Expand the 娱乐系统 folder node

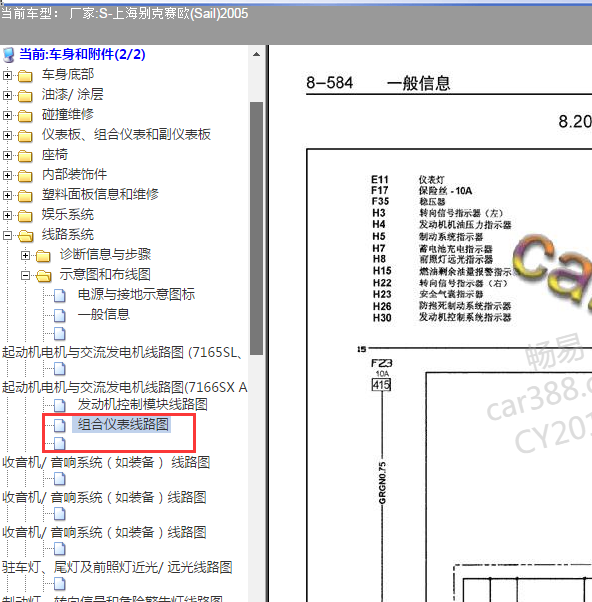coord(7,215)
